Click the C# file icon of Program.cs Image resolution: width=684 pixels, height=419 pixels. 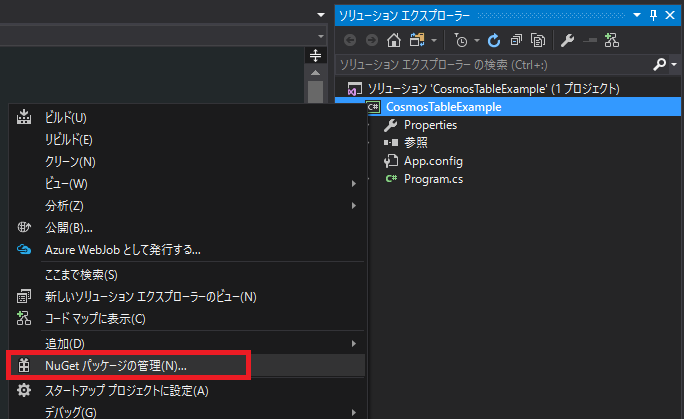tap(391, 179)
